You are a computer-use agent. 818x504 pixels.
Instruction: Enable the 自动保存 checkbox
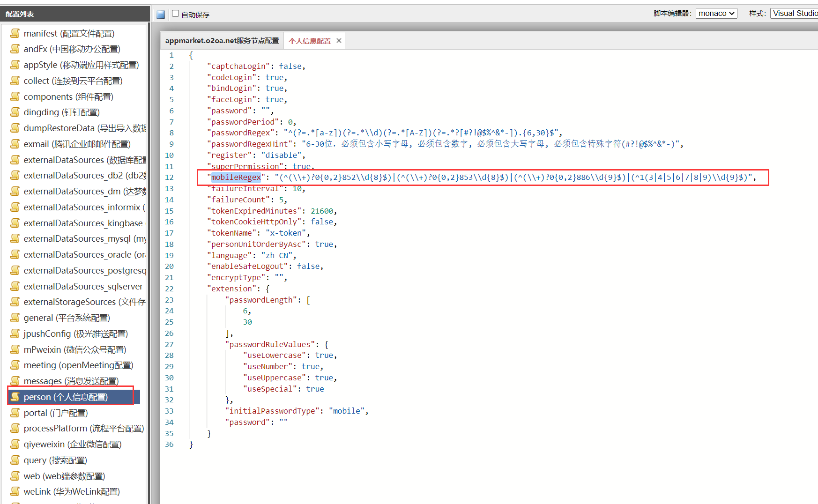pos(176,14)
